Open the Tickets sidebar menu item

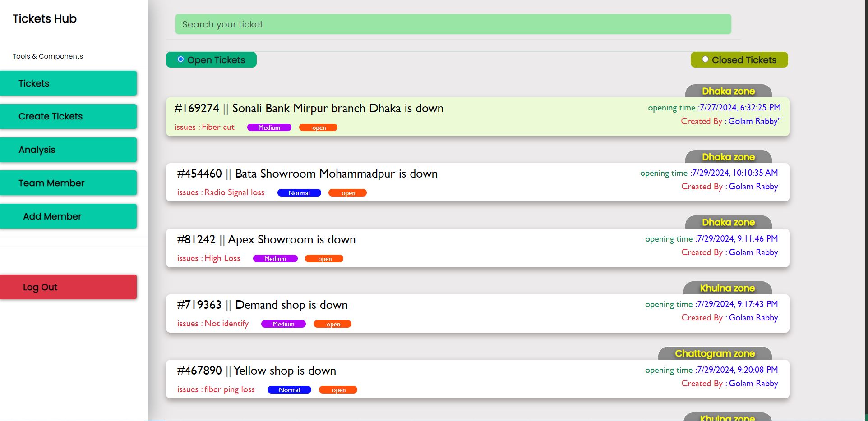68,83
